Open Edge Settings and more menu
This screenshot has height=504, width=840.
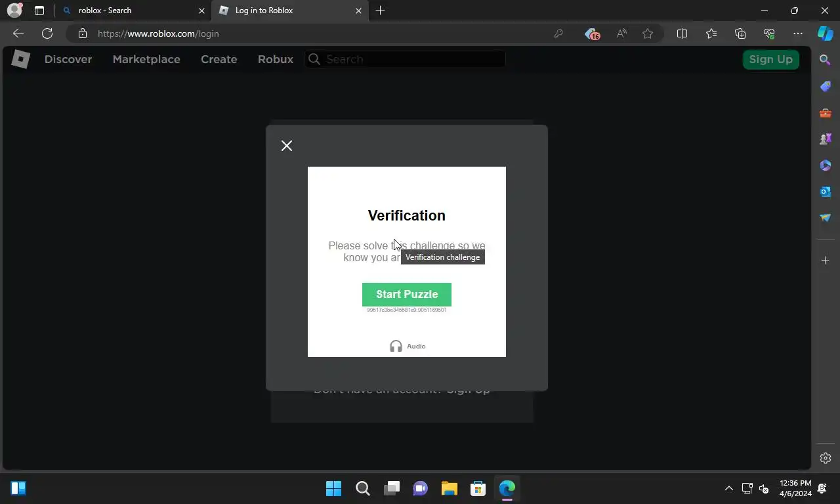(798, 33)
